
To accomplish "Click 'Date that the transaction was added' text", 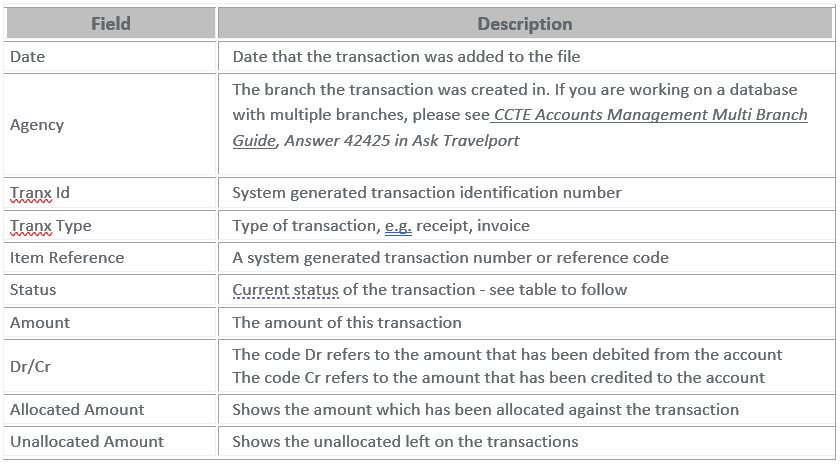I will (368, 56).
